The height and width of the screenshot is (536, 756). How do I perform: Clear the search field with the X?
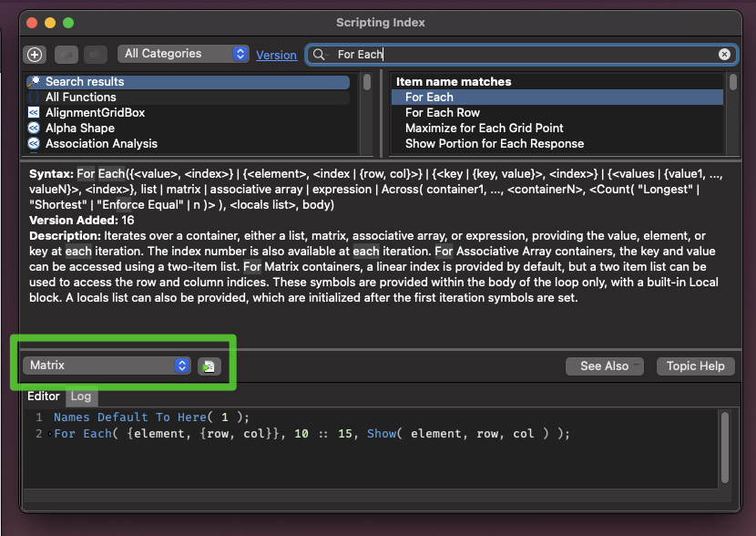tap(724, 54)
